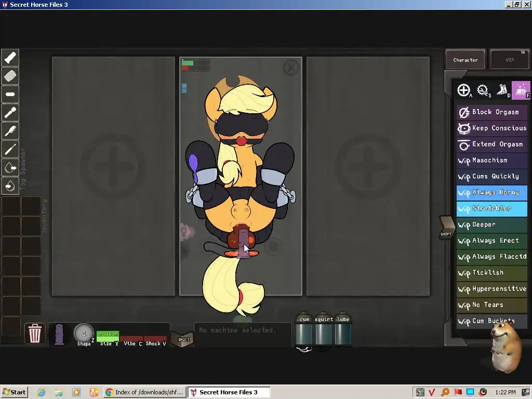Screen dimensions: 532x399
Task: Switch to the Character tab
Action: pyautogui.click(x=465, y=60)
